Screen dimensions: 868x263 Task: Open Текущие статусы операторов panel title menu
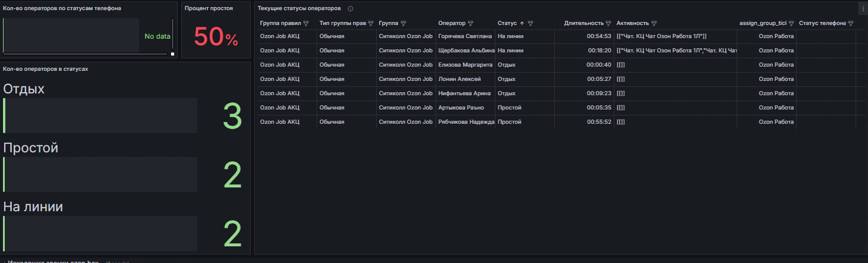click(299, 9)
